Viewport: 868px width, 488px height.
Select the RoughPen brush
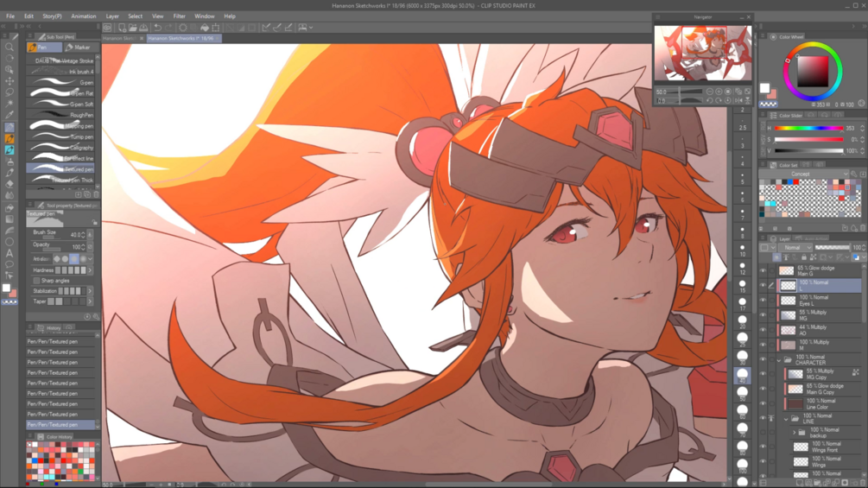[61, 115]
